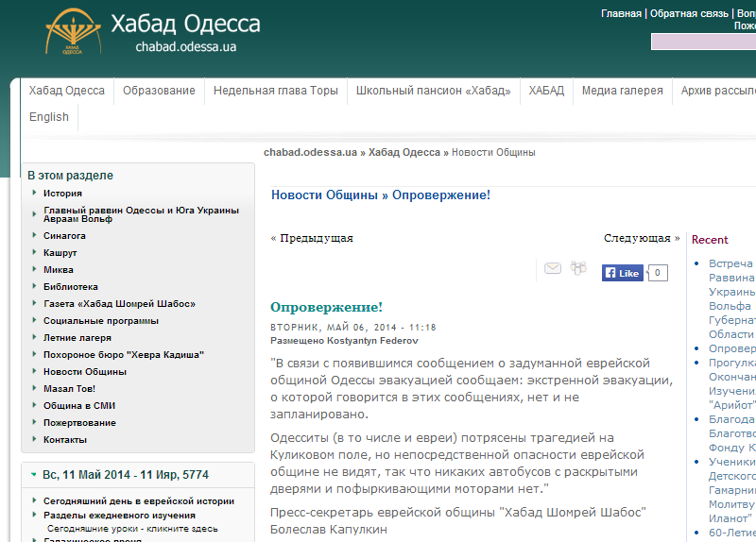Click Сегодняшние уроки - кликните здесь
Viewport: 756px width, 542px height.
(132, 529)
